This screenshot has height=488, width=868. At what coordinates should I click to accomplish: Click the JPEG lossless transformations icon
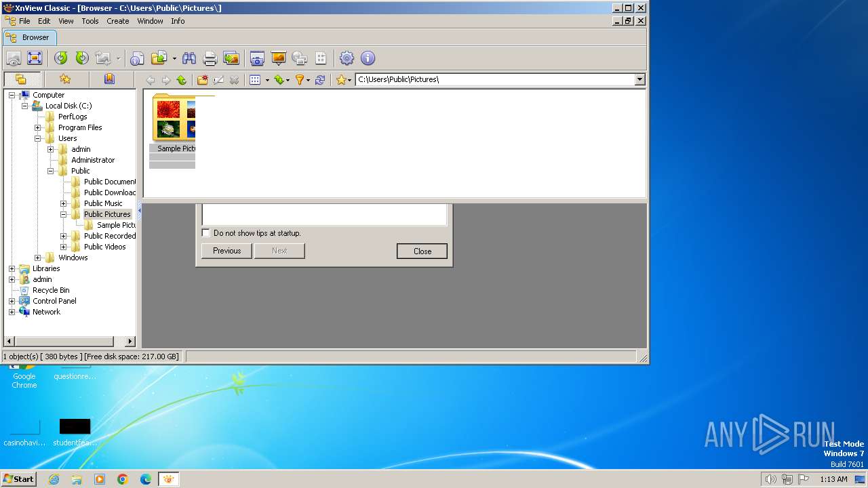pyautogui.click(x=102, y=58)
